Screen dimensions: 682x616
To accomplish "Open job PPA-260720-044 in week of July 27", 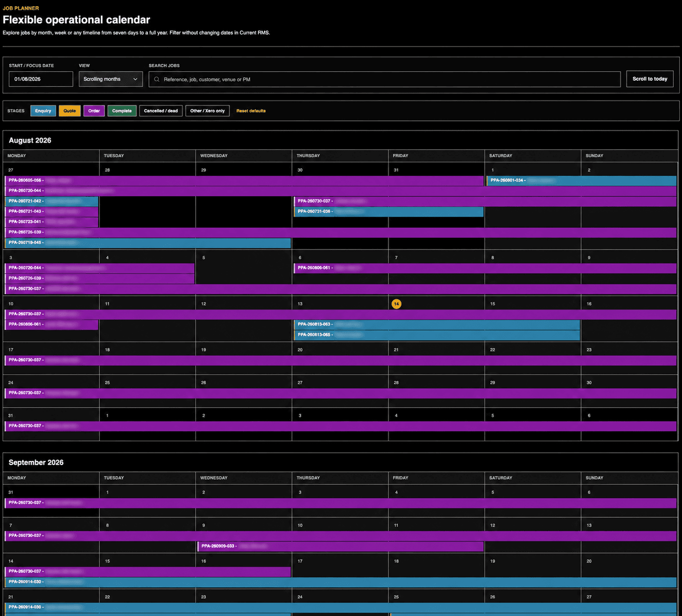I will pyautogui.click(x=340, y=191).
